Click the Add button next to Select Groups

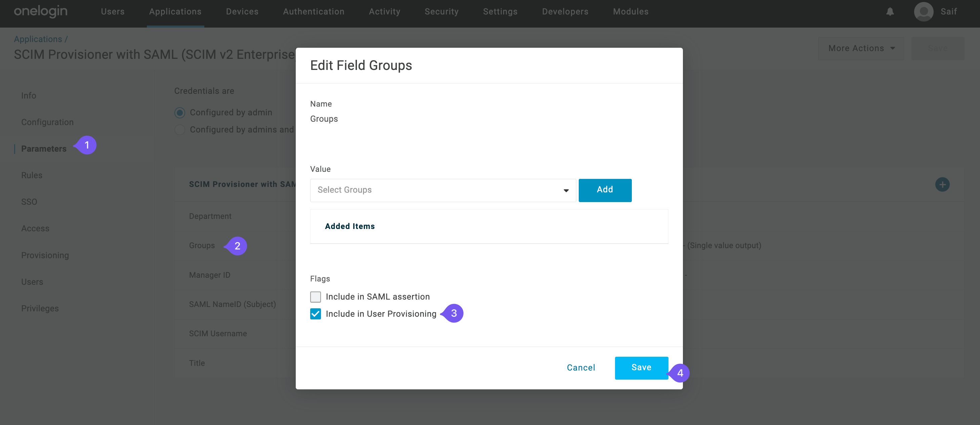point(605,190)
